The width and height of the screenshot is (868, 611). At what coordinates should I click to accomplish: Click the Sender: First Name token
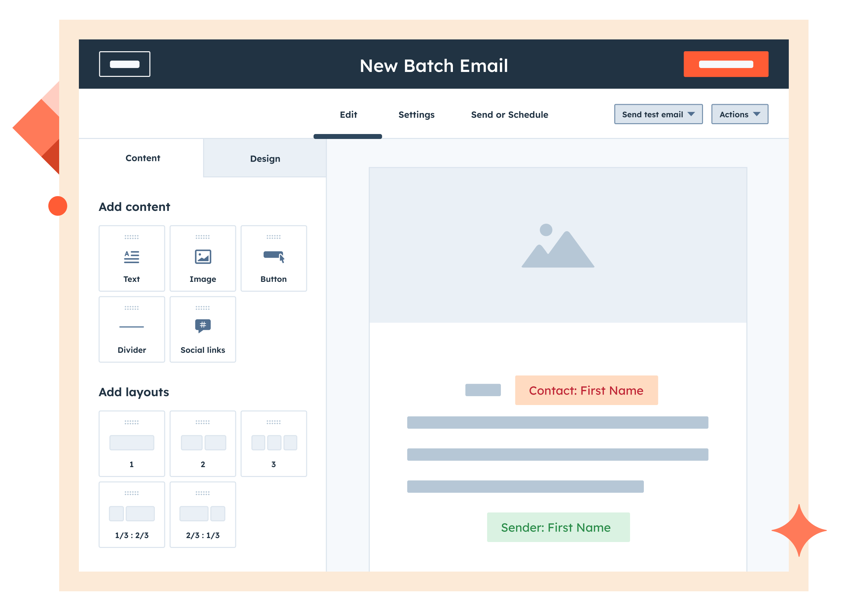coord(558,527)
